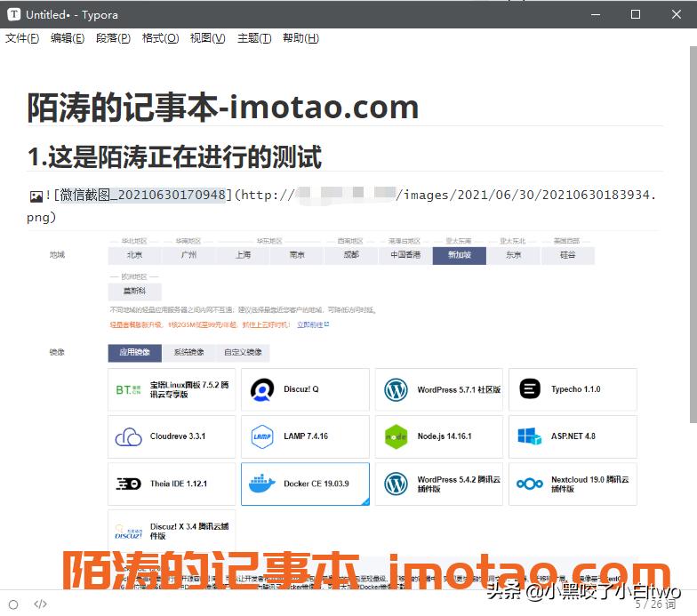
Task: Choose the LAMP 7.4.16 card label
Action: [x=306, y=436]
